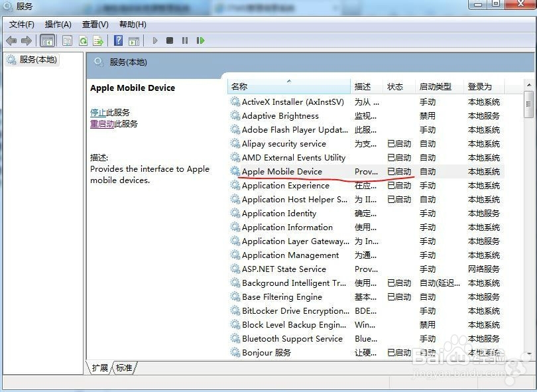Click gear icon of Application Management row
Viewport: 537px width, 392px height.
[235, 255]
